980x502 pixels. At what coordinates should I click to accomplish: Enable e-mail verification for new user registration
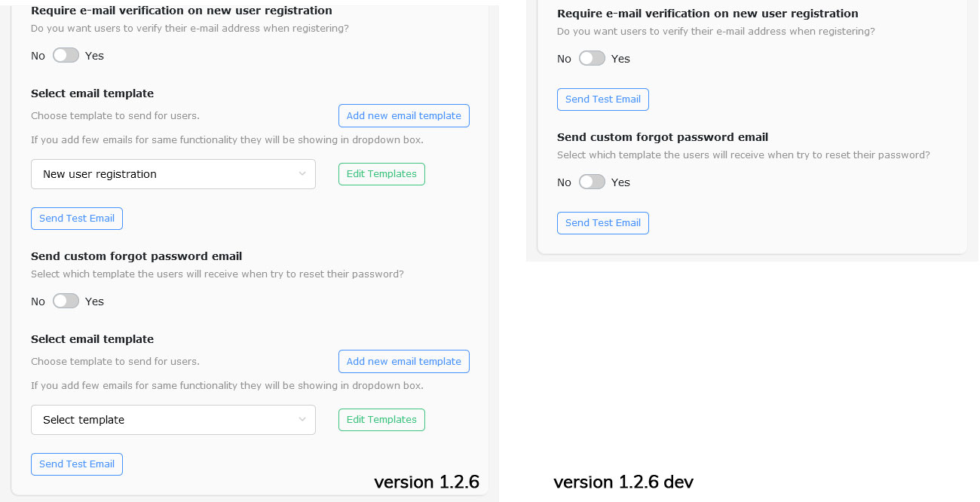(x=66, y=55)
